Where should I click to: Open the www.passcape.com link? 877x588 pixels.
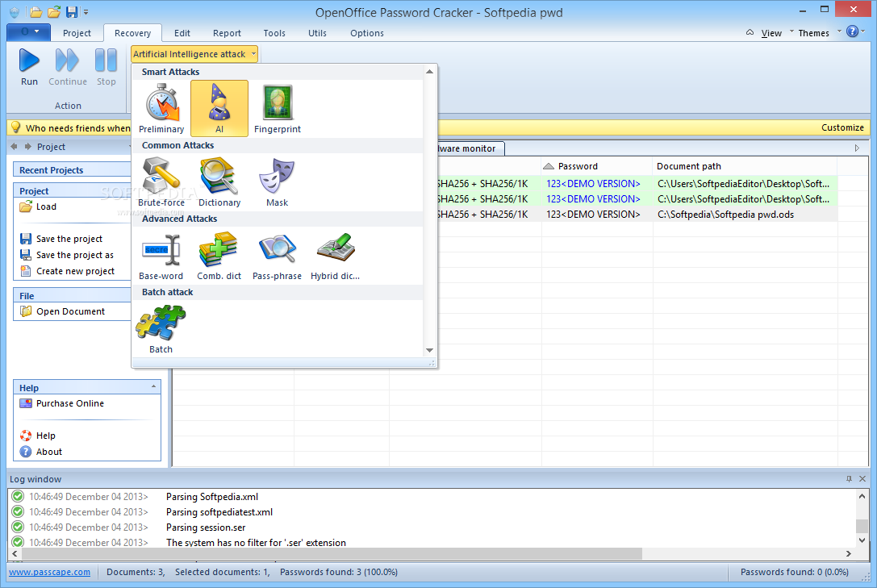[49, 572]
